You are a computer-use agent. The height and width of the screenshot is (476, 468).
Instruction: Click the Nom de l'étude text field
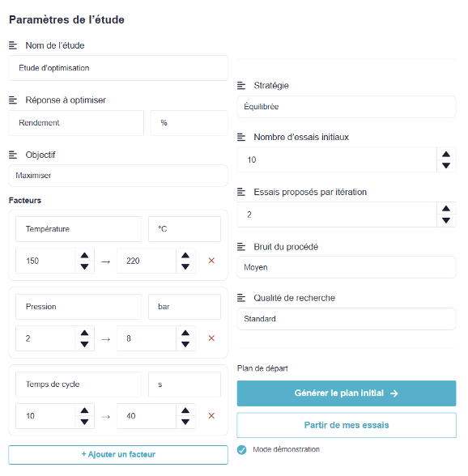pos(118,68)
